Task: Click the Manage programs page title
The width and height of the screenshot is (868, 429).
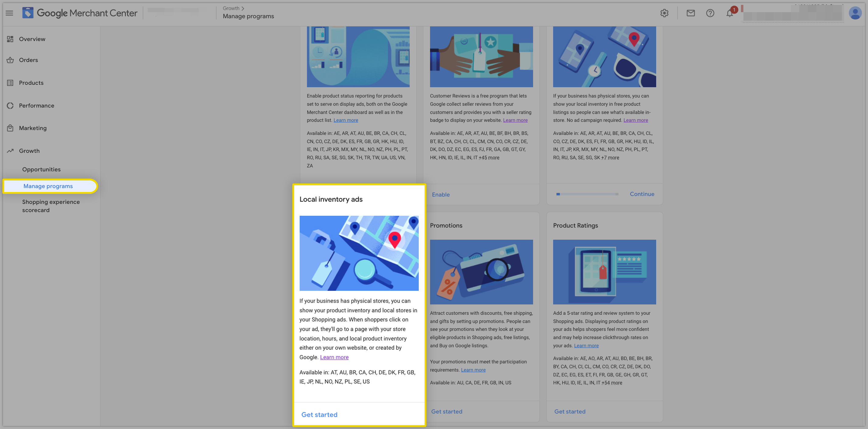Action: [248, 16]
